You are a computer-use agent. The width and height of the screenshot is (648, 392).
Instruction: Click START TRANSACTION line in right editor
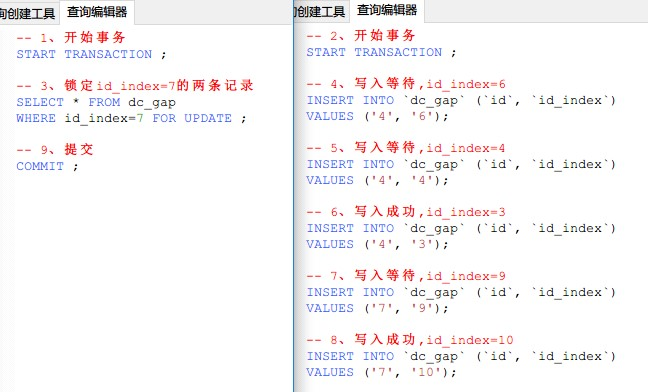(x=381, y=52)
